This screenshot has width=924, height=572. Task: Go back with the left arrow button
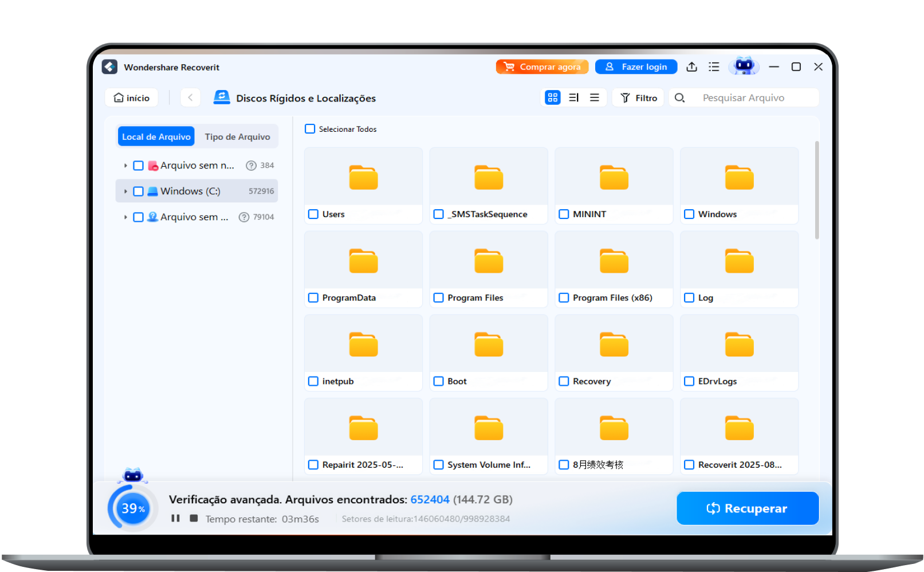[190, 98]
